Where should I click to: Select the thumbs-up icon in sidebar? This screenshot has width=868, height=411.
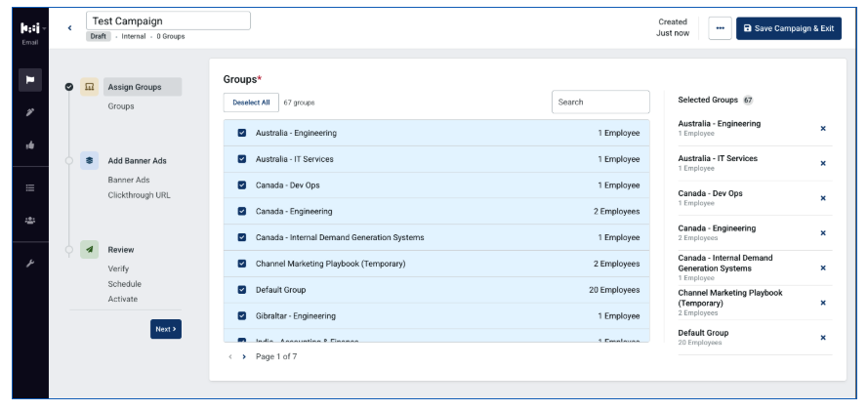pyautogui.click(x=30, y=144)
